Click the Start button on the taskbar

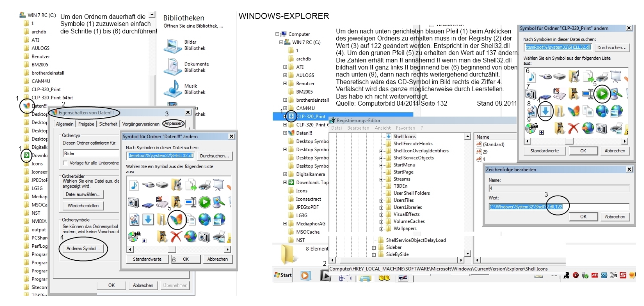tap(283, 275)
